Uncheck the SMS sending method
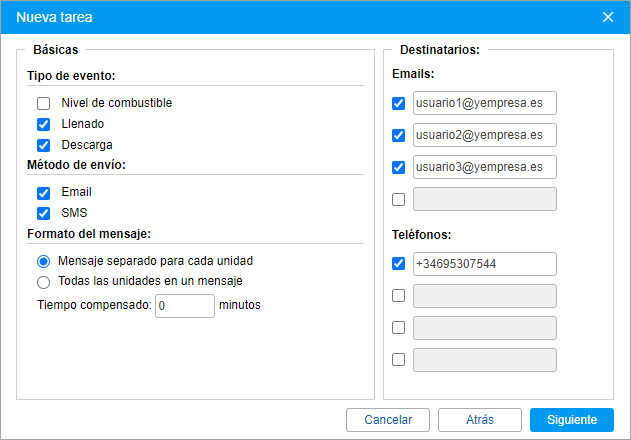The width and height of the screenshot is (631, 440). (43, 213)
